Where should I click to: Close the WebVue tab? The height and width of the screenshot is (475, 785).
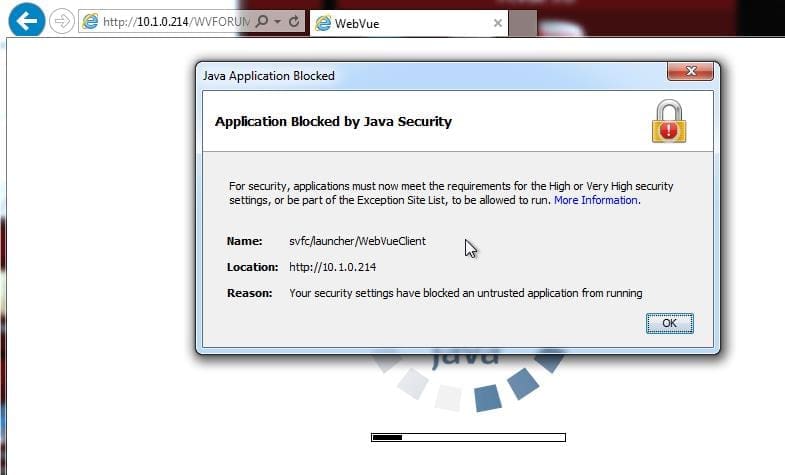[498, 23]
